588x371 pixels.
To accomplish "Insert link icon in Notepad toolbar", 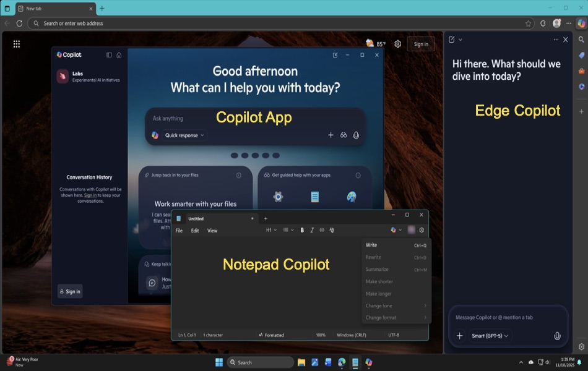I will pos(322,230).
